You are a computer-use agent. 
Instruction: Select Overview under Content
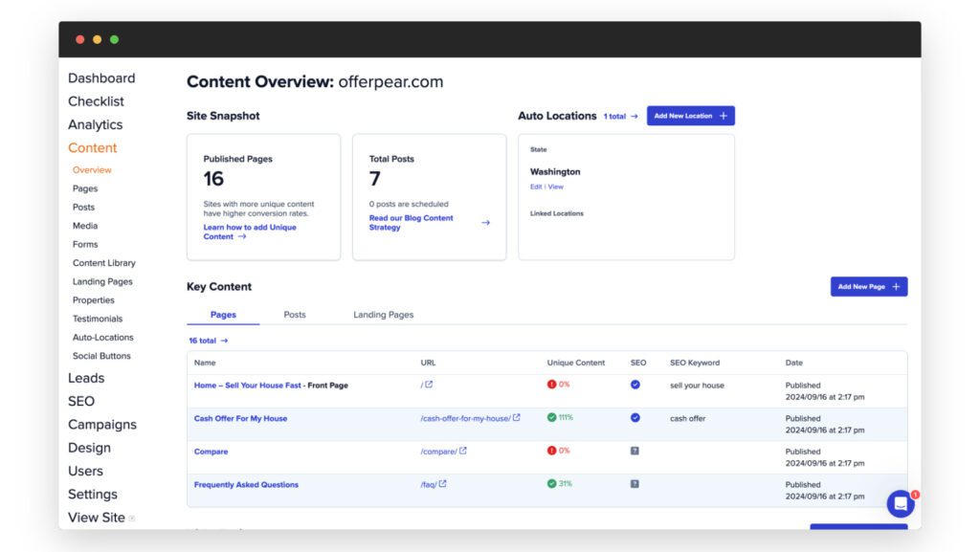(x=92, y=170)
